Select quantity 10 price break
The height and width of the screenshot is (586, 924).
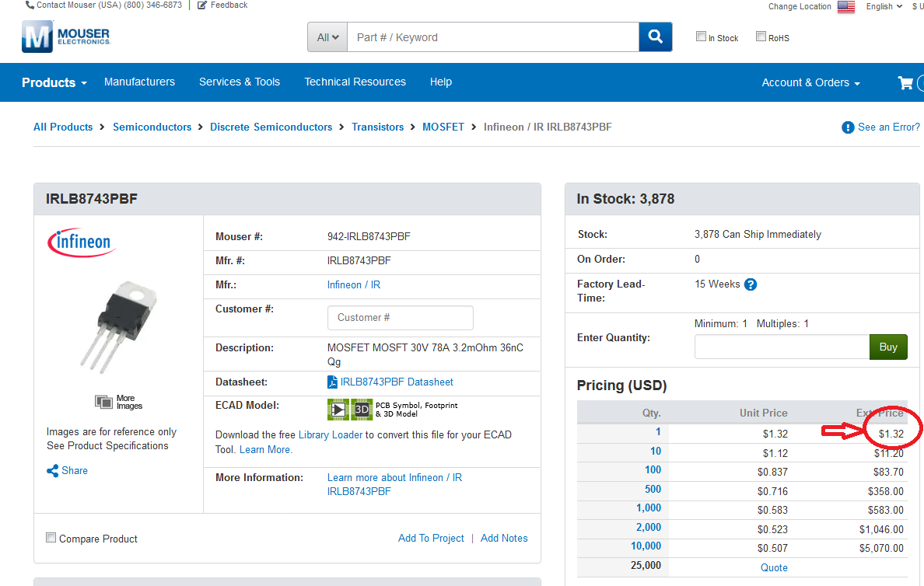(656, 451)
